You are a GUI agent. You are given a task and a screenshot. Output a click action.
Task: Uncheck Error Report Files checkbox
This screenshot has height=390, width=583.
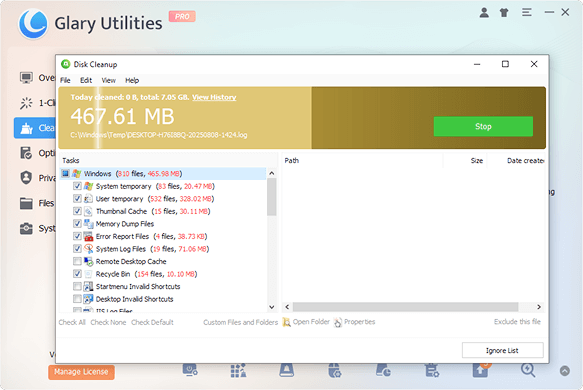(x=77, y=236)
